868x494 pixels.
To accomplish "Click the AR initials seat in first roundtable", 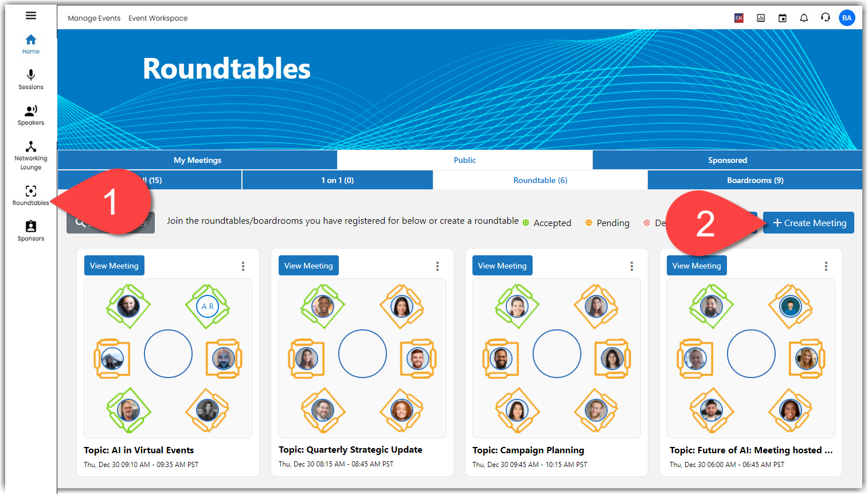I will coord(208,306).
